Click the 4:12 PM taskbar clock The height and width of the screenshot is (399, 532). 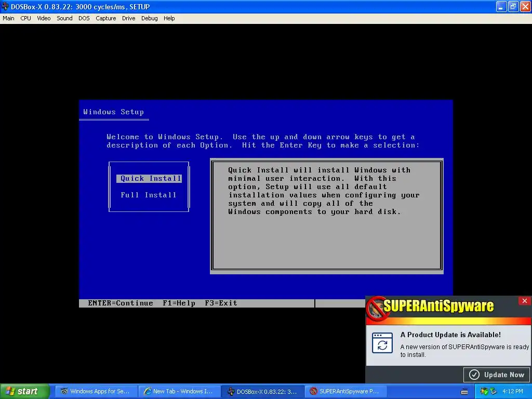click(513, 391)
